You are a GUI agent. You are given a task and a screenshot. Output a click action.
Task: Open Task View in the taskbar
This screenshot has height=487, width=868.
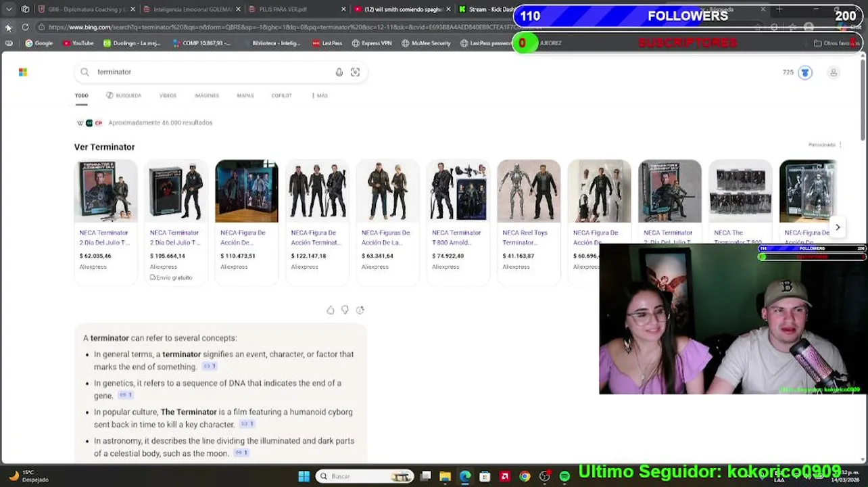(x=425, y=476)
